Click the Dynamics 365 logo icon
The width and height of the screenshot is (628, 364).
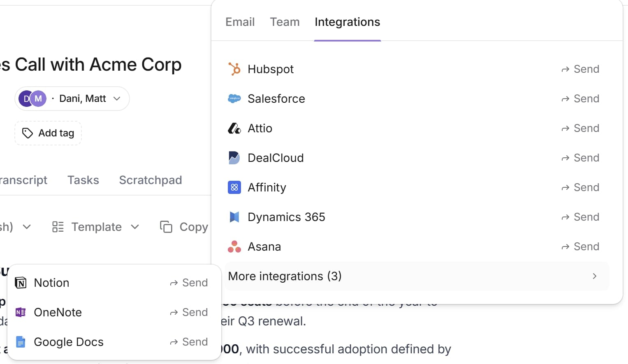pos(234,217)
